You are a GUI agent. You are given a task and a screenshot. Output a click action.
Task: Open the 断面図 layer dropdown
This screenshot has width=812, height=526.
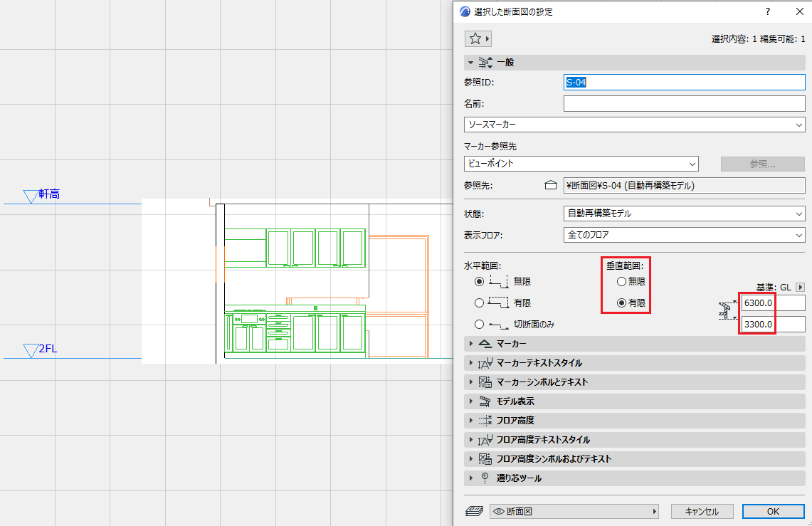(574, 512)
